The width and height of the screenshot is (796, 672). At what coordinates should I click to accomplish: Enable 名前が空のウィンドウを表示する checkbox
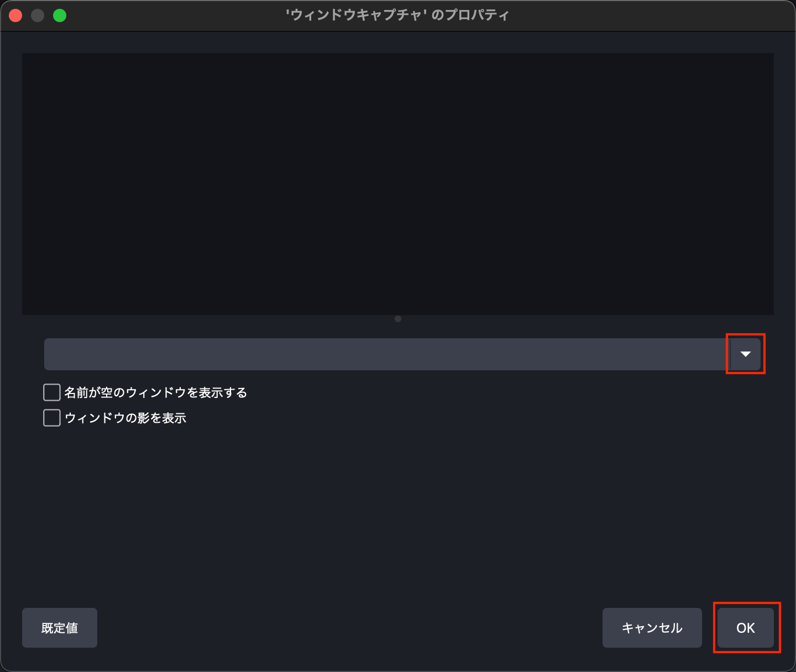52,392
